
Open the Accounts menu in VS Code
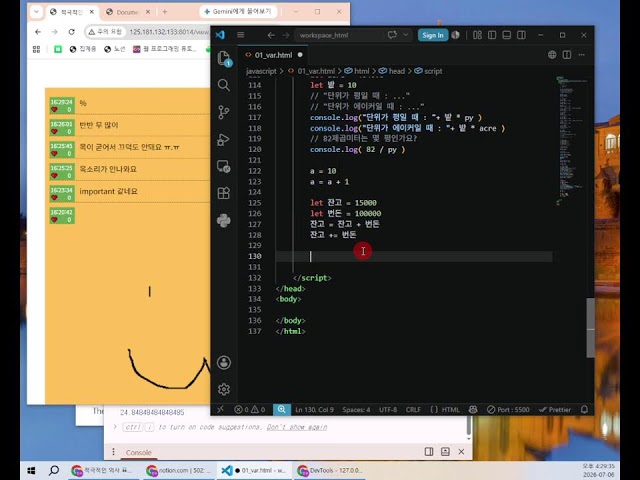(224, 362)
